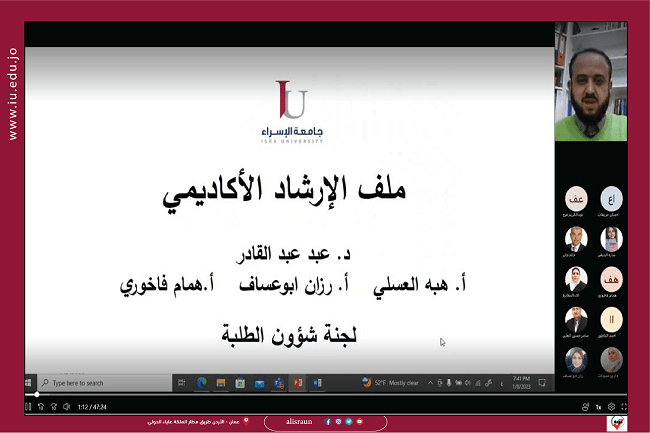Open Microsoft Edge from the taskbar

[200, 382]
